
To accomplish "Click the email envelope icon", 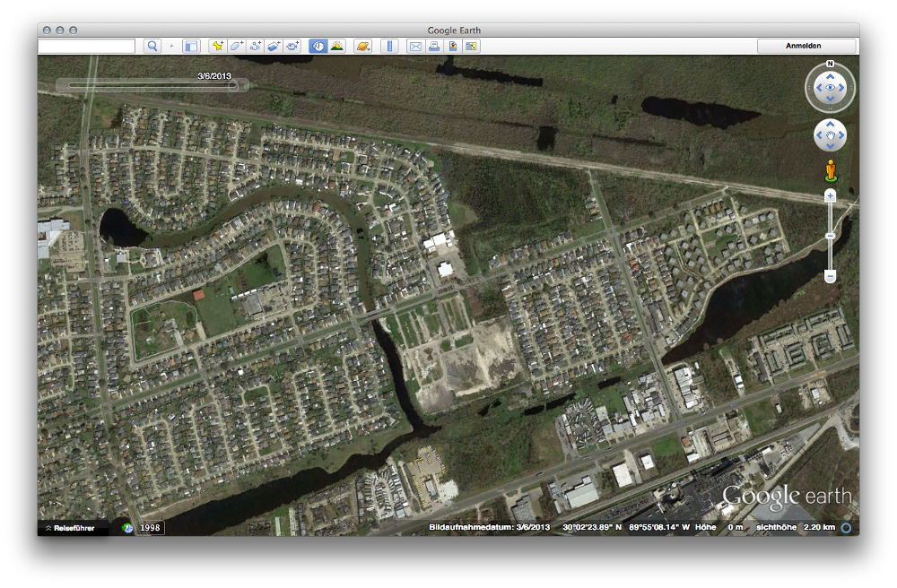I will [x=415, y=46].
